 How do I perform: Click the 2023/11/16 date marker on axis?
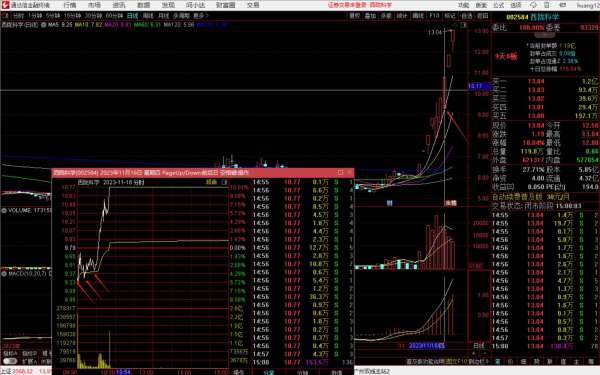click(427, 346)
